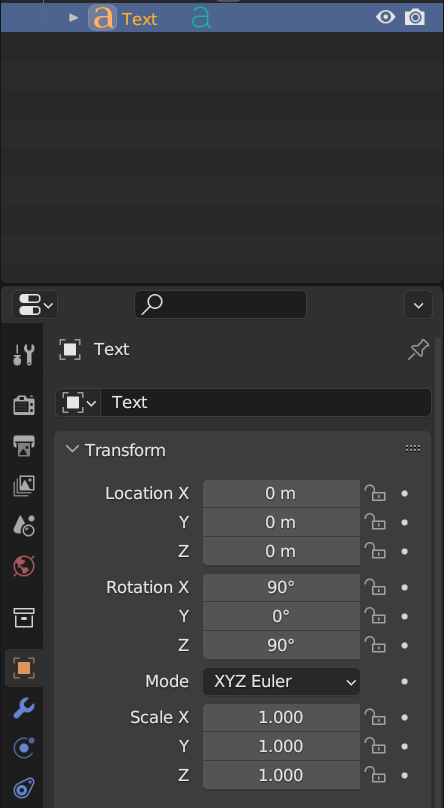The image size is (444, 808).
Task: Open the Modifiers wrench tab
Action: point(24,709)
